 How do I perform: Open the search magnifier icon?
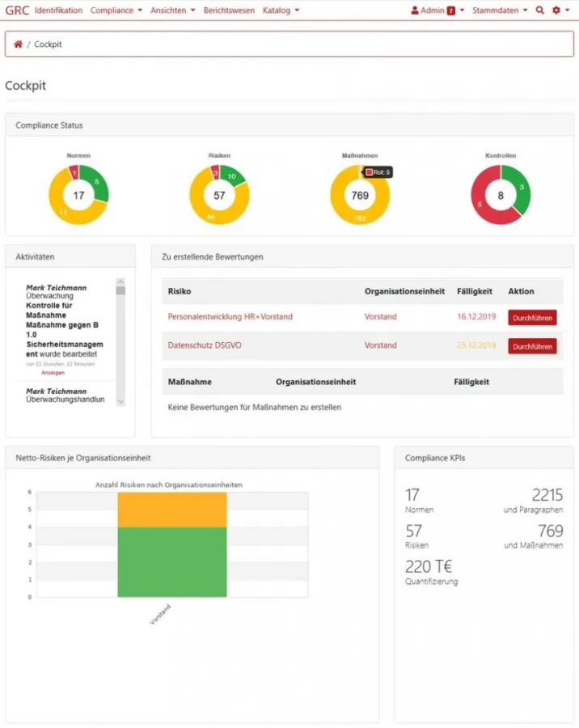(x=539, y=11)
